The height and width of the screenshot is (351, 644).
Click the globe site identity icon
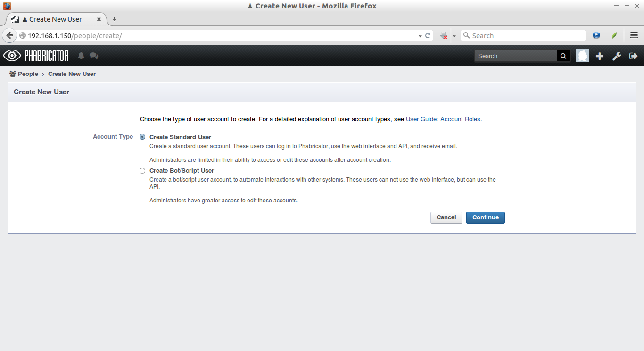coord(22,35)
